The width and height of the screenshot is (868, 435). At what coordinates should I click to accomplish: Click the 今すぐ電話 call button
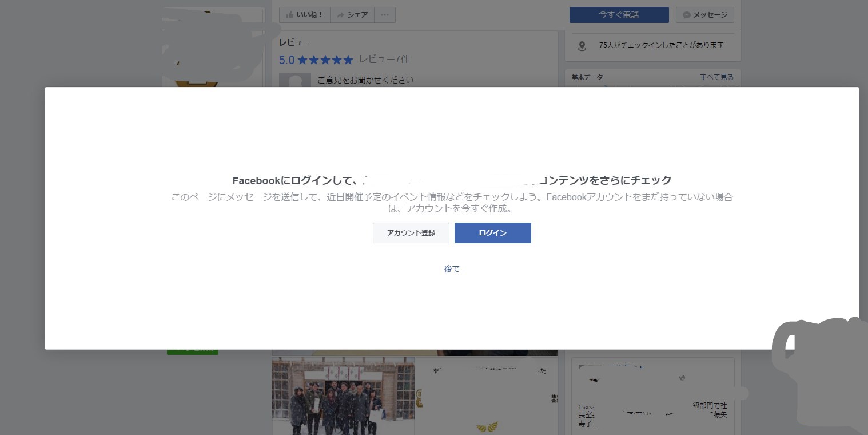coord(619,15)
